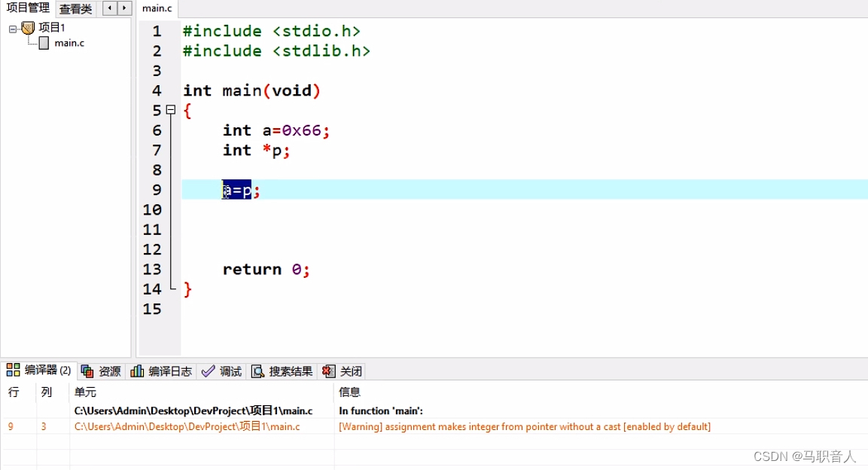
Task: Click the left arrow tab scroll button
Action: tap(110, 8)
